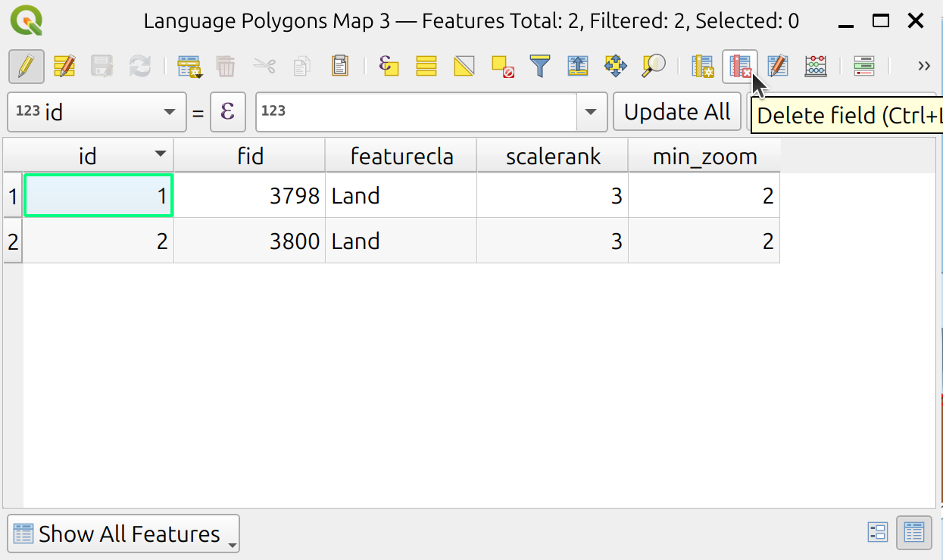Expand the expression value dropdown arrow
The image size is (943, 560).
[592, 113]
